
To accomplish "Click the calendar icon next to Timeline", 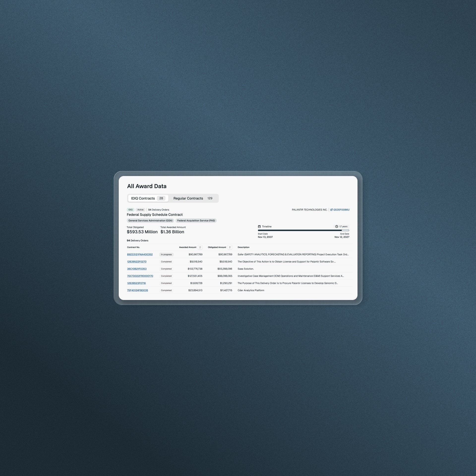I will click(x=259, y=227).
